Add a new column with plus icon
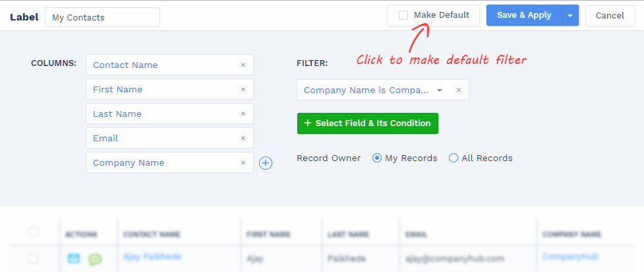644x272 pixels. tap(266, 163)
